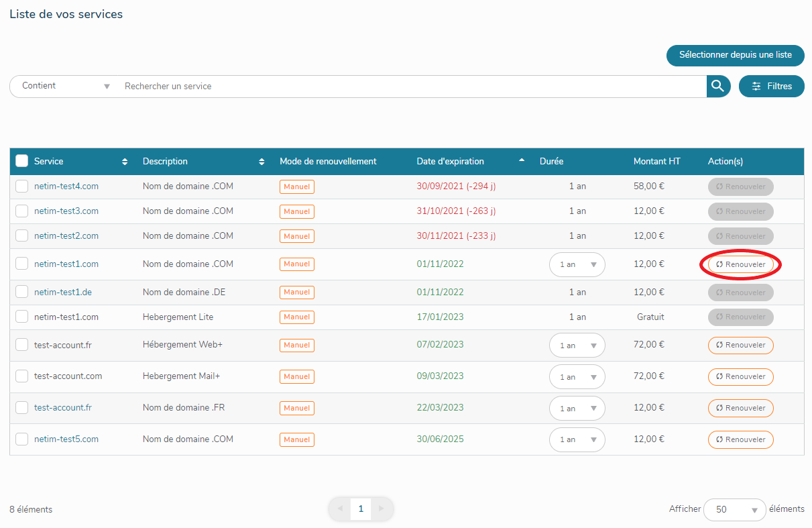Open the Contient search mode dropdown
812x528 pixels.
[66, 86]
